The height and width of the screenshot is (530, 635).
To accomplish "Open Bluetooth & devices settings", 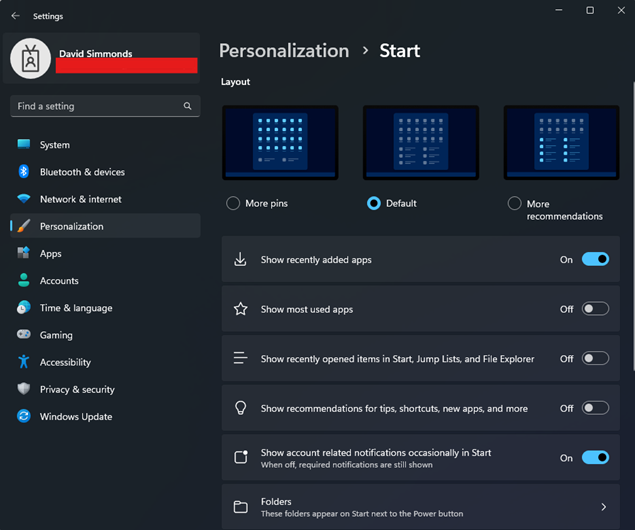I will [105, 172].
